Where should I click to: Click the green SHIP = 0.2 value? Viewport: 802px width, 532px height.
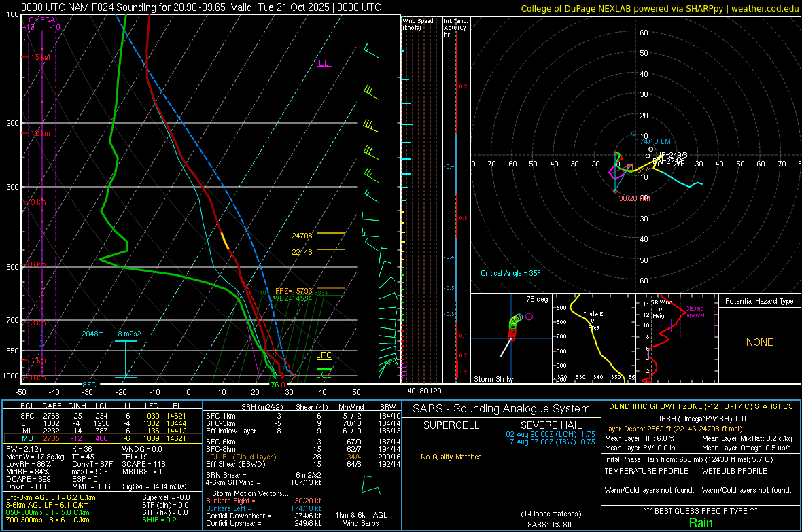160,520
